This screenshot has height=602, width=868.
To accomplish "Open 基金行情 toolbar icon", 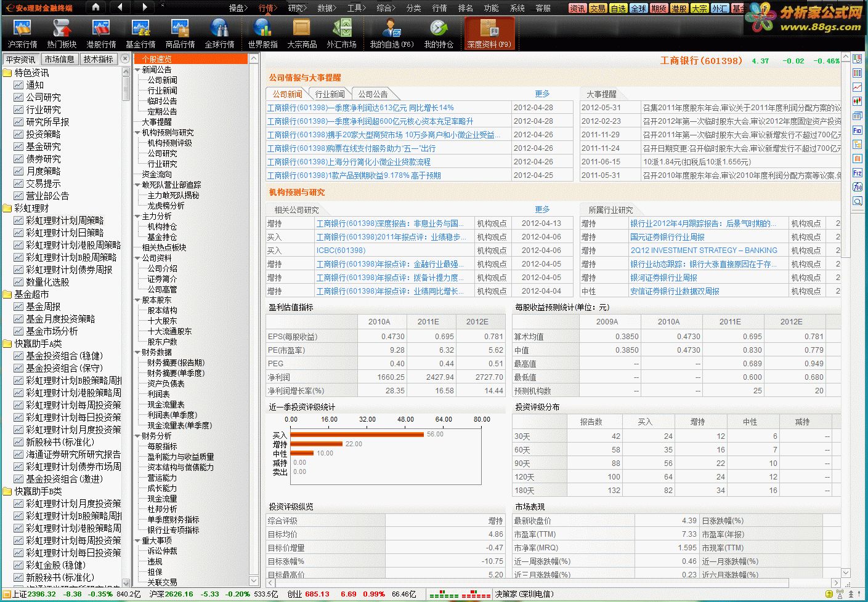I will click(140, 33).
